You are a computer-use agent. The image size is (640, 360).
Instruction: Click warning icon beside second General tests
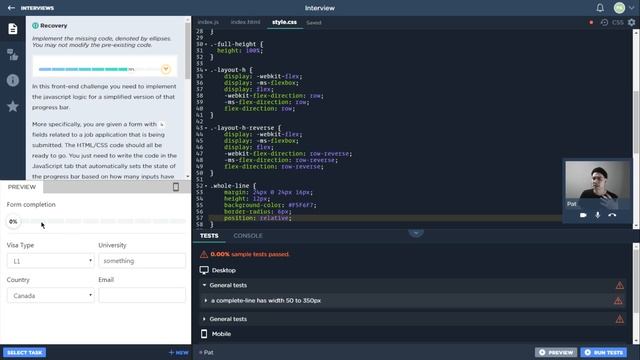[620, 319]
